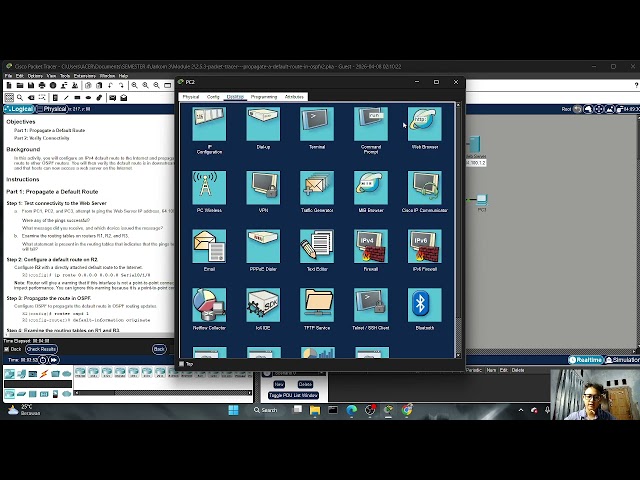640x480 pixels.
Task: Open the IPv6 Firewall app
Action: click(x=424, y=246)
